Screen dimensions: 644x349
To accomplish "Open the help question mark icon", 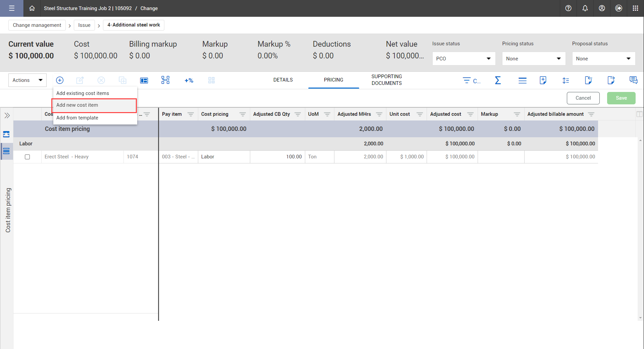I will pyautogui.click(x=568, y=8).
